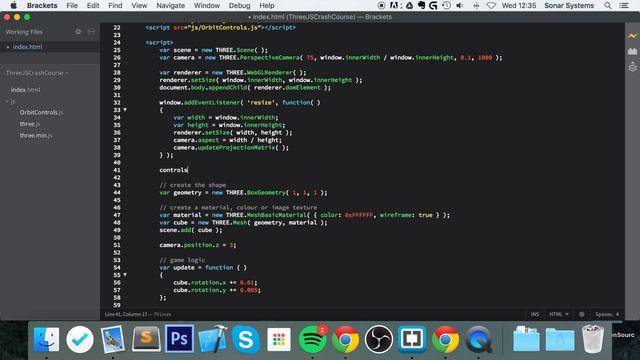Click the 'resize' string on line 32
This screenshot has height=360, width=640.
click(261, 102)
